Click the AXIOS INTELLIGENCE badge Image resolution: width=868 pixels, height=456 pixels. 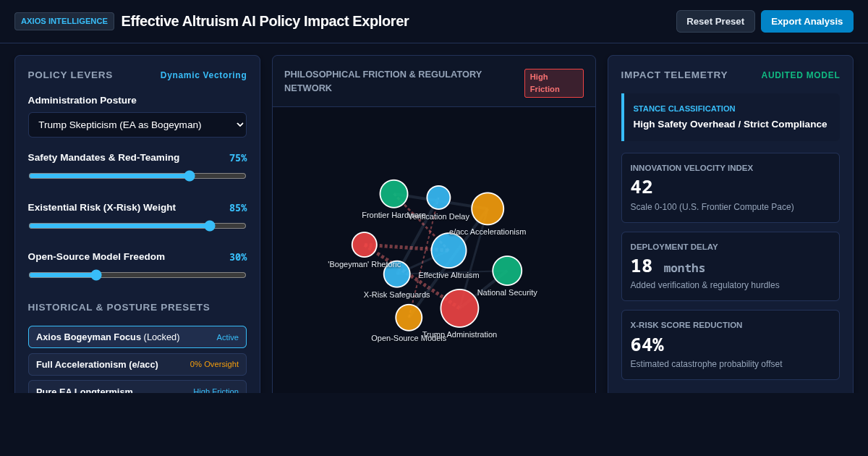pos(64,21)
